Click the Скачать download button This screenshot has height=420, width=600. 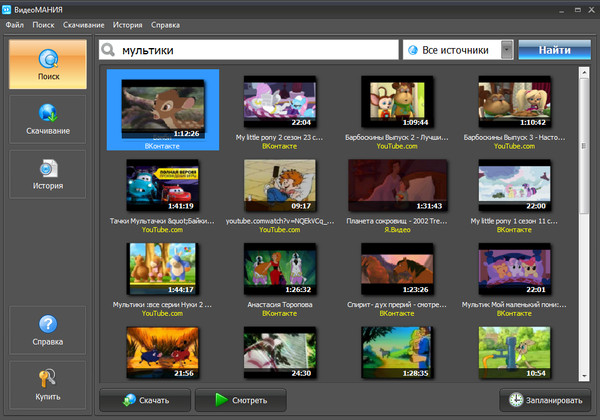click(145, 400)
